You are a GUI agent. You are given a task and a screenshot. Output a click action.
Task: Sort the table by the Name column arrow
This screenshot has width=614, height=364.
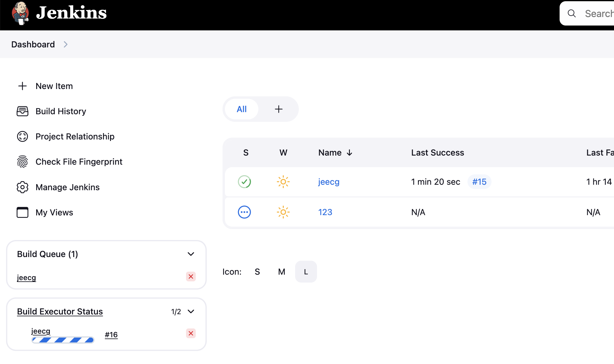350,153
